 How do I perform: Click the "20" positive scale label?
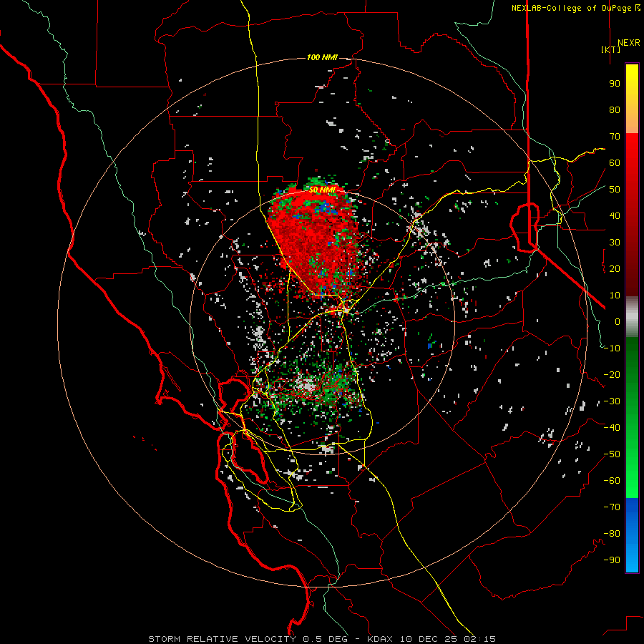[x=615, y=269]
